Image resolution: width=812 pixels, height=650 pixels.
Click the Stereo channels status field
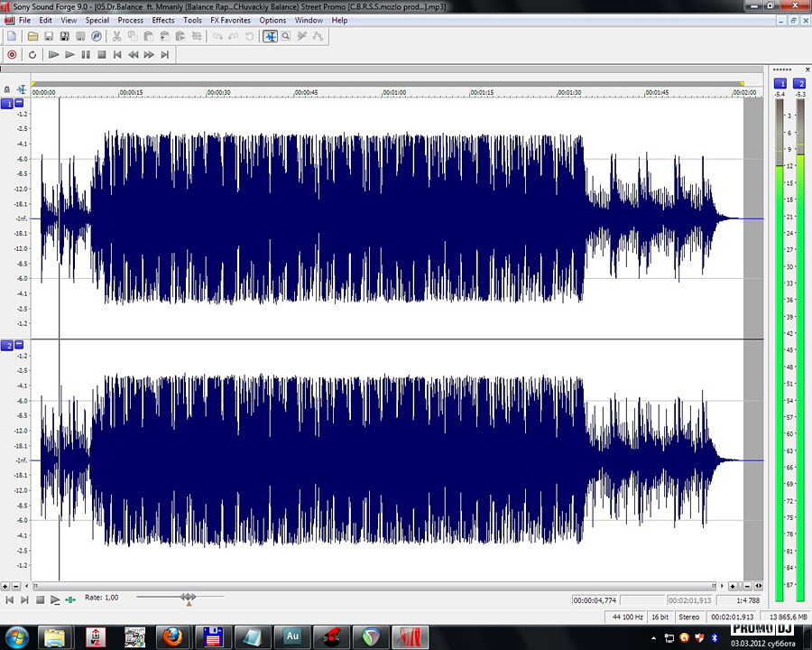point(688,617)
